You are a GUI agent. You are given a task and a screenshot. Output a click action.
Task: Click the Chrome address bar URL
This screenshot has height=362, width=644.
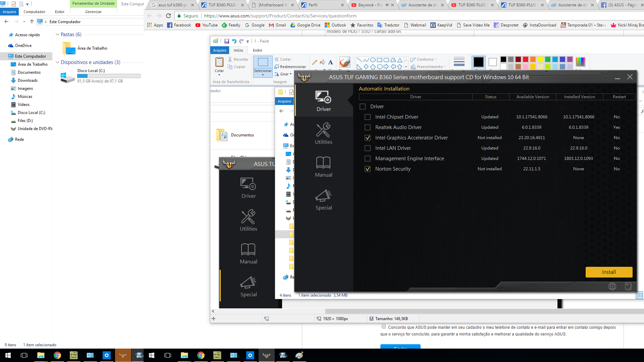click(280, 16)
